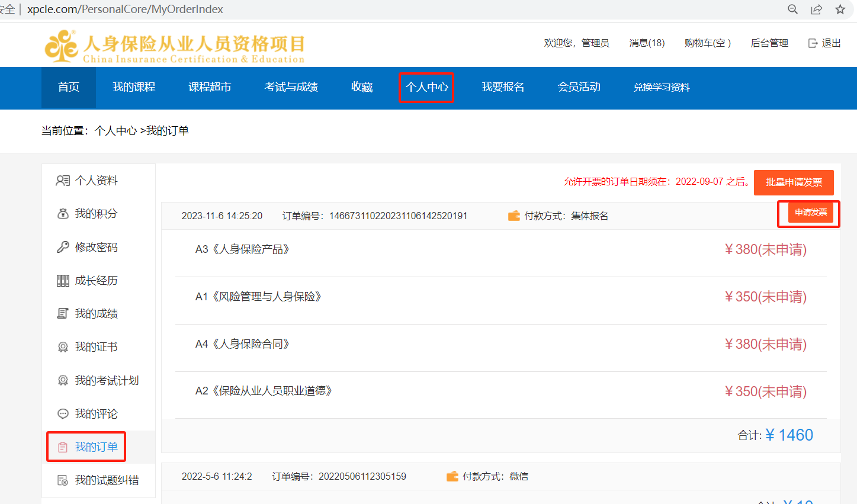Click the 修改密码 key icon

62,247
